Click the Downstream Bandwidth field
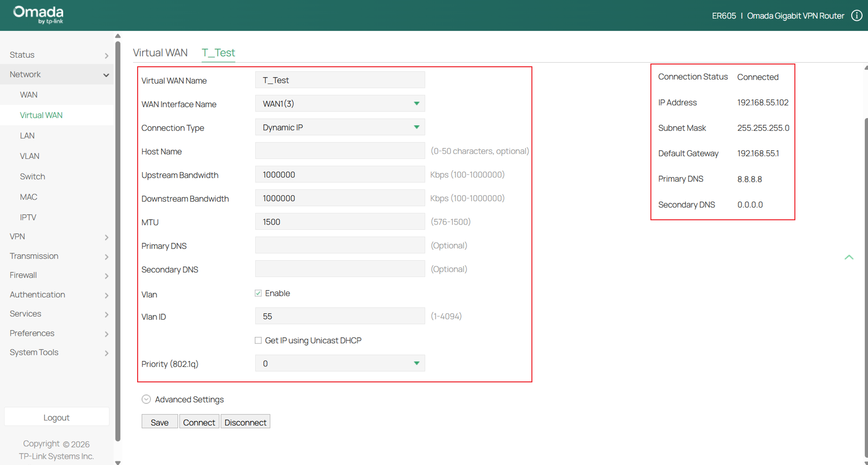 point(340,198)
